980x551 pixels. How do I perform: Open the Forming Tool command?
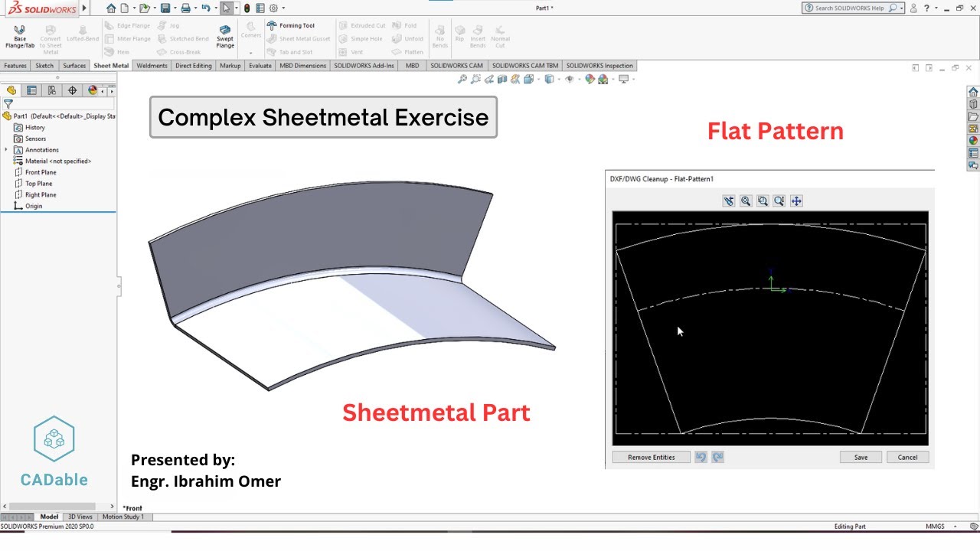click(291, 25)
